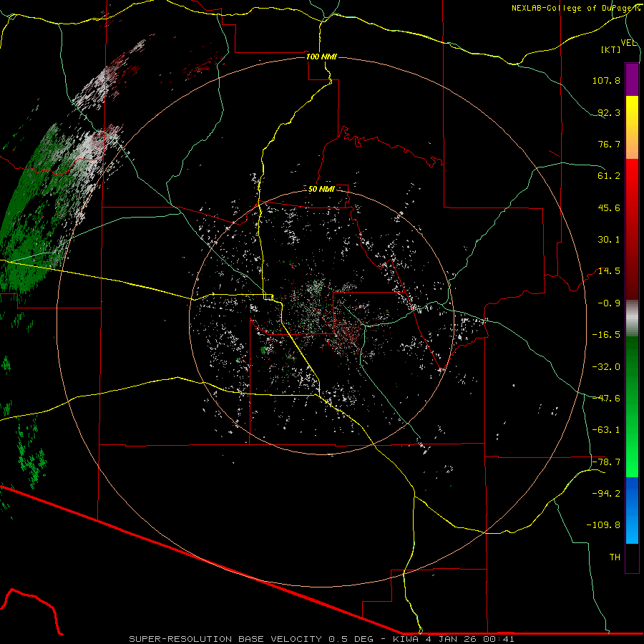Click the -0.9 velocity scale value
The image size is (644, 644).
tap(609, 303)
